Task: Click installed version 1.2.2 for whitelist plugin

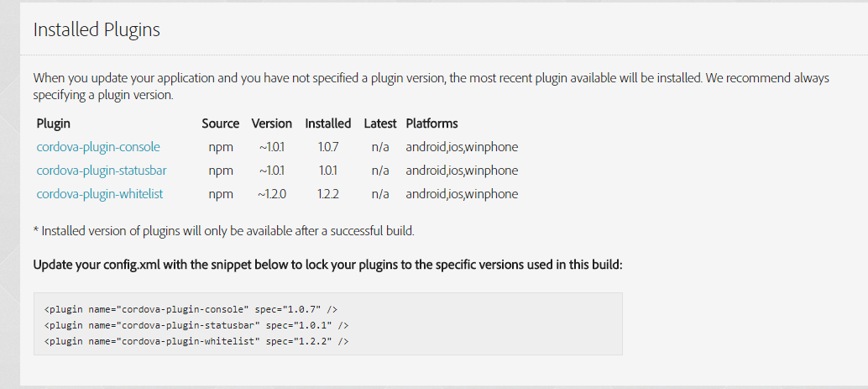Action: click(327, 194)
